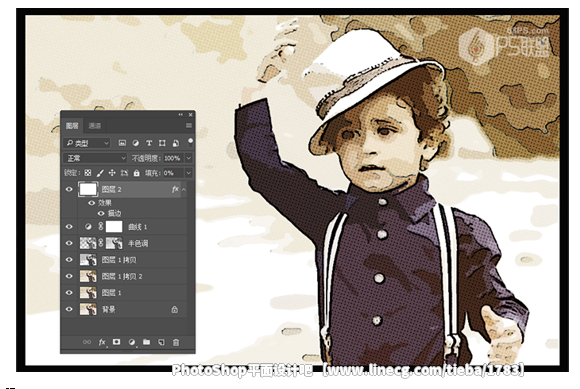Select the layer named 图层 1
The height and width of the screenshot is (389, 580).
click(111, 292)
